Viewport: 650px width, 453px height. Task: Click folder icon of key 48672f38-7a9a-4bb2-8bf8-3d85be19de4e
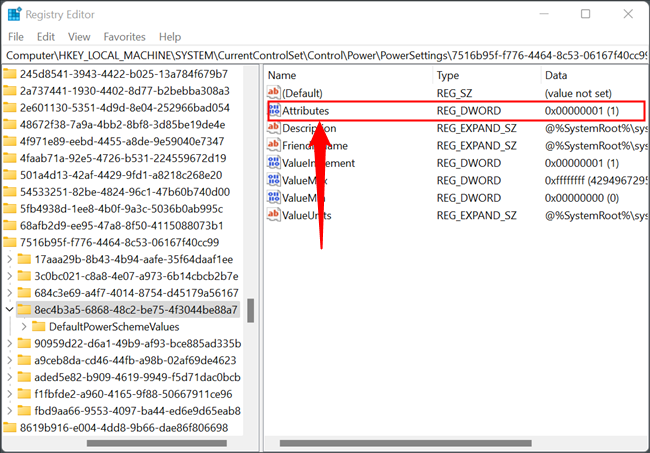[10, 124]
